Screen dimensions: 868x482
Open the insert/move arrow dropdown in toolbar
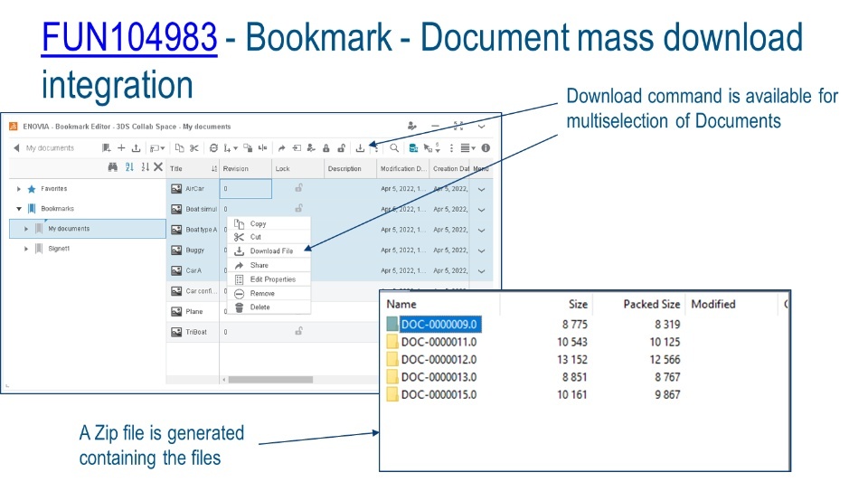[x=231, y=147]
